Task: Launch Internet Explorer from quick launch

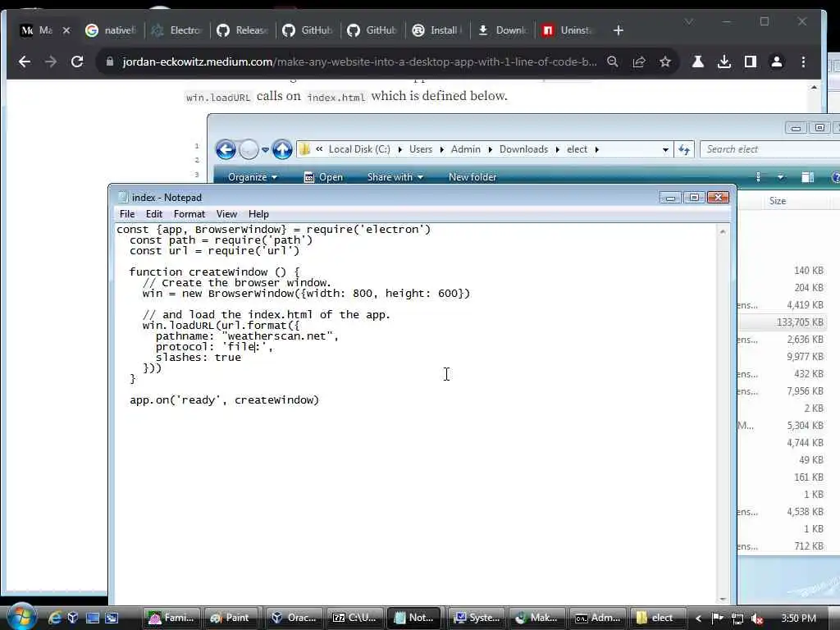Action: point(55,618)
